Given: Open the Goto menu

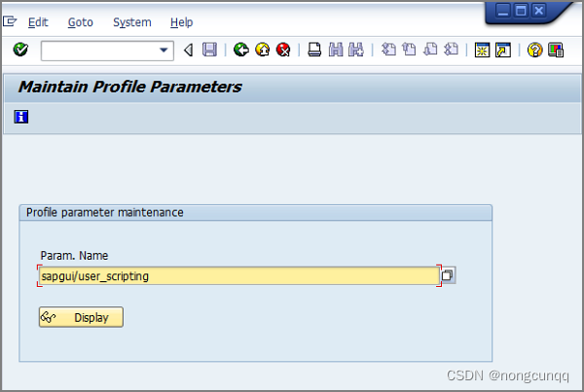Looking at the screenshot, I should click(x=81, y=22).
